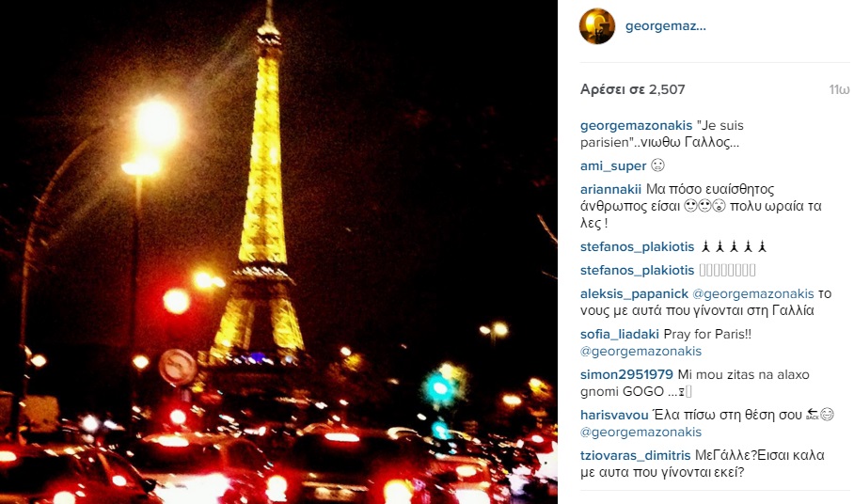Click @georgemazonakis mention in aleksis_papanick comment
The height and width of the screenshot is (504, 854).
(x=753, y=294)
